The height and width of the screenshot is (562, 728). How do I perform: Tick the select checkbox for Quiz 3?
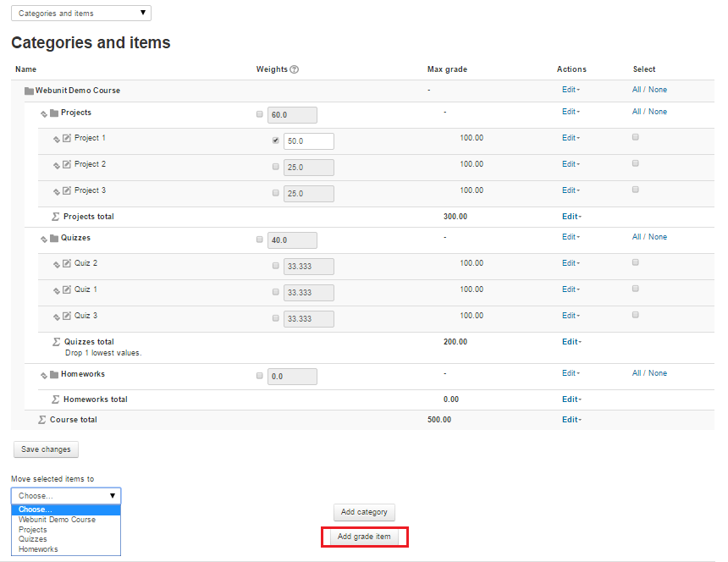click(636, 315)
